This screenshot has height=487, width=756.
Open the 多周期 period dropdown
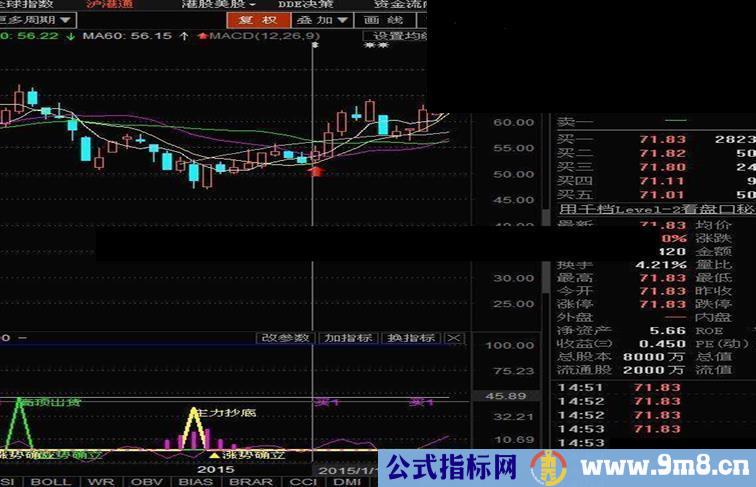40,19
